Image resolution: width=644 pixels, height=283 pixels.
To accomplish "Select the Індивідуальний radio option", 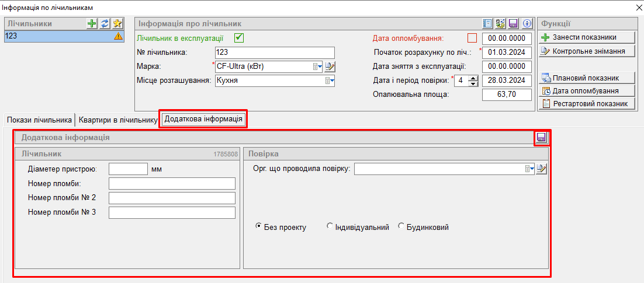I will pyautogui.click(x=330, y=227).
